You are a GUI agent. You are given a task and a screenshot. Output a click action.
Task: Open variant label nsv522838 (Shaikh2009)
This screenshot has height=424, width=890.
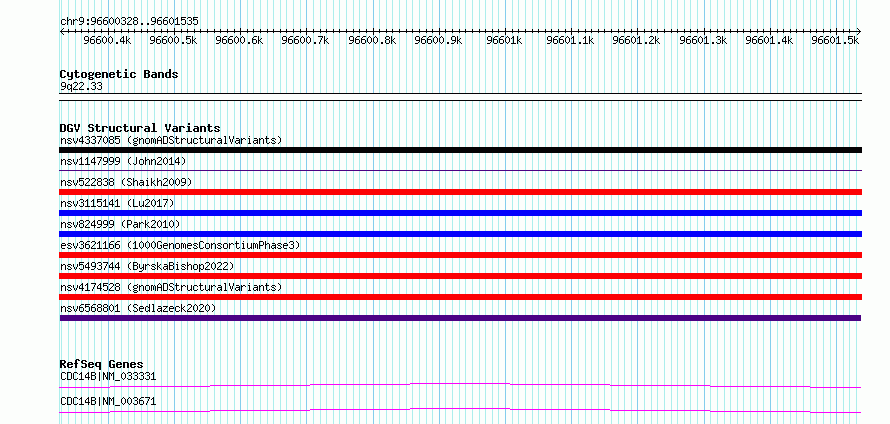point(126,182)
